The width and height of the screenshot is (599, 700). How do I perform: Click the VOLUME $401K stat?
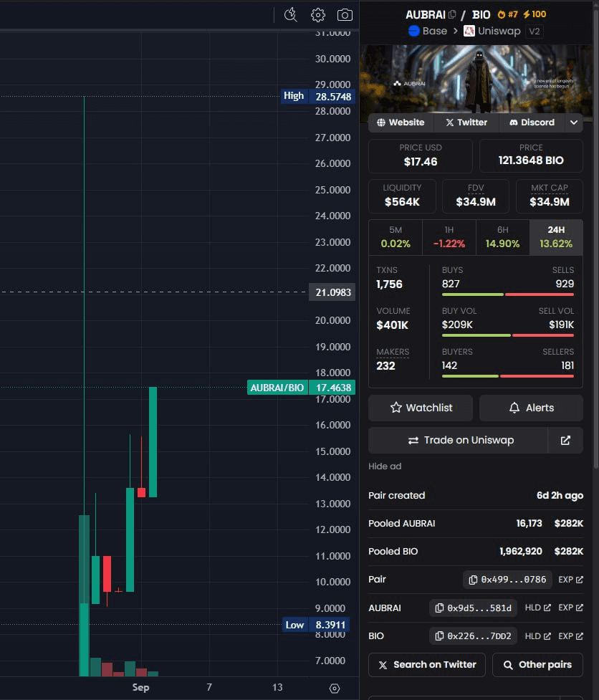click(393, 318)
